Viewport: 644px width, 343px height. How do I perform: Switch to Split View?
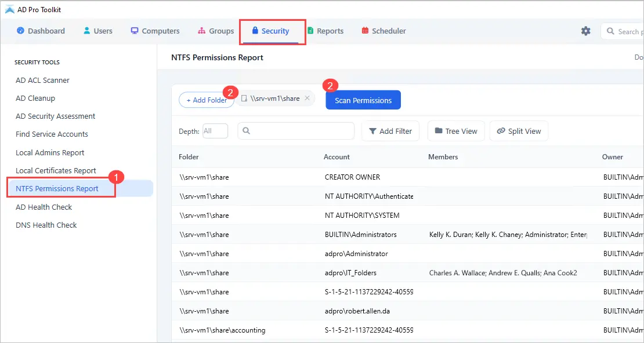click(519, 132)
